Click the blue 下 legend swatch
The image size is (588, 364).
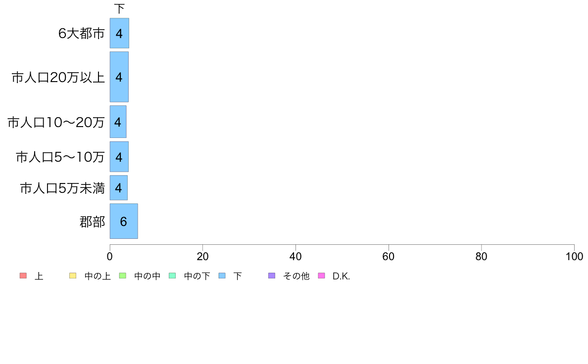pyautogui.click(x=222, y=275)
